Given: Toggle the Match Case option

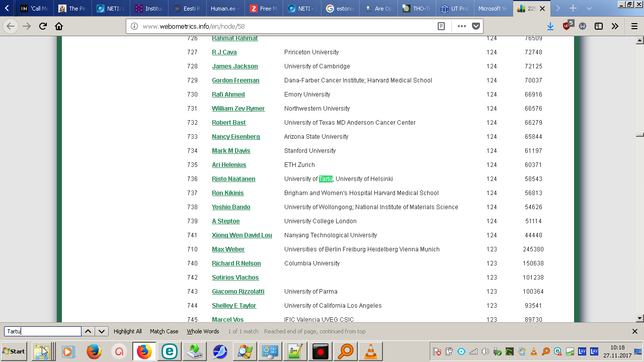Looking at the screenshot, I should point(164,331).
